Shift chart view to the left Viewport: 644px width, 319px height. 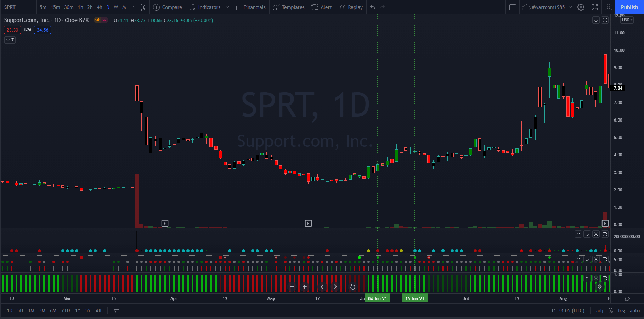(x=322, y=287)
